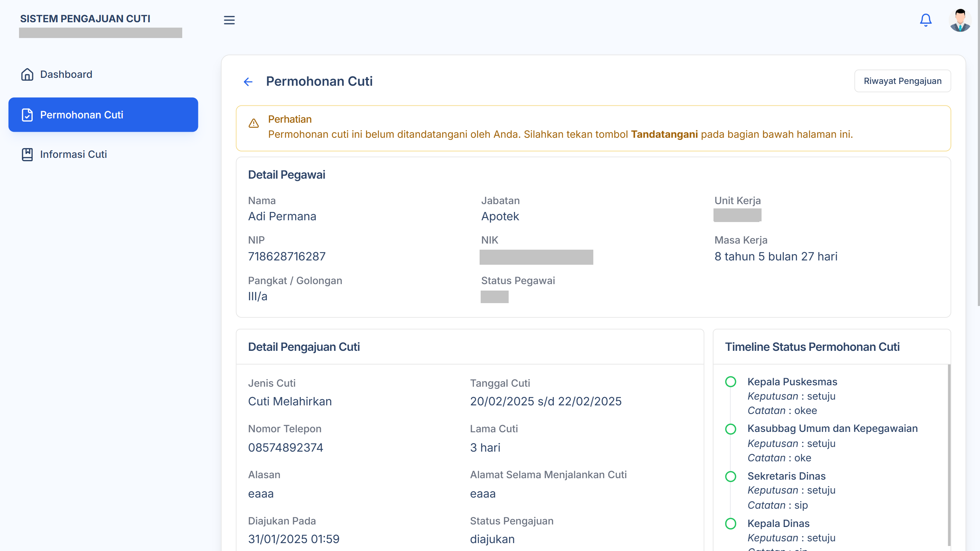Open the Dashboard menu item

pyautogui.click(x=66, y=74)
